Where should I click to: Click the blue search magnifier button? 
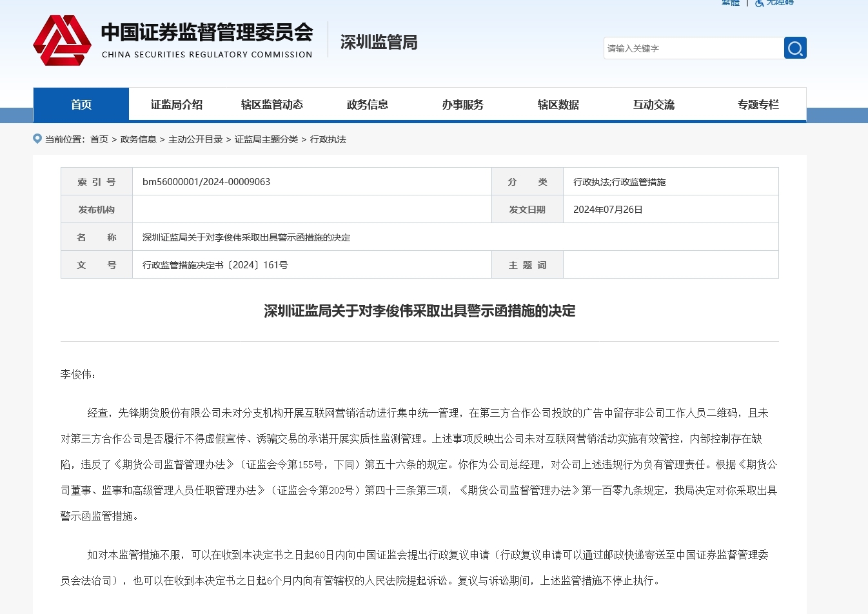[795, 48]
